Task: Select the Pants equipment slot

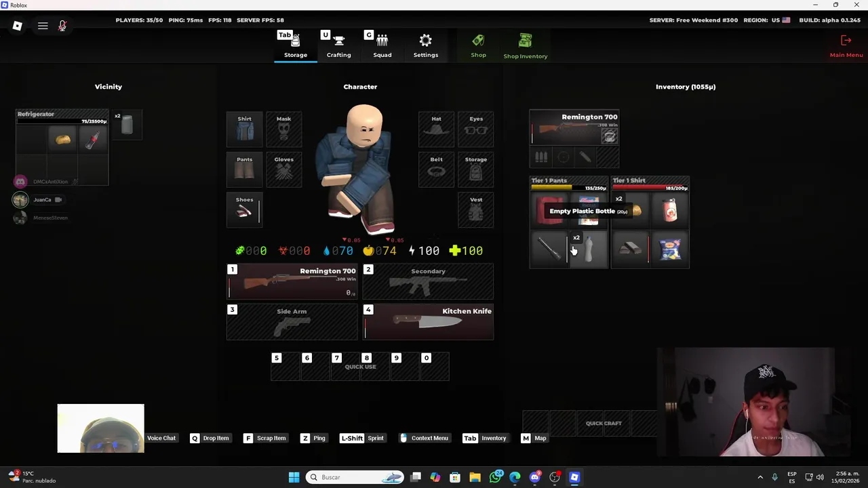Action: (244, 169)
